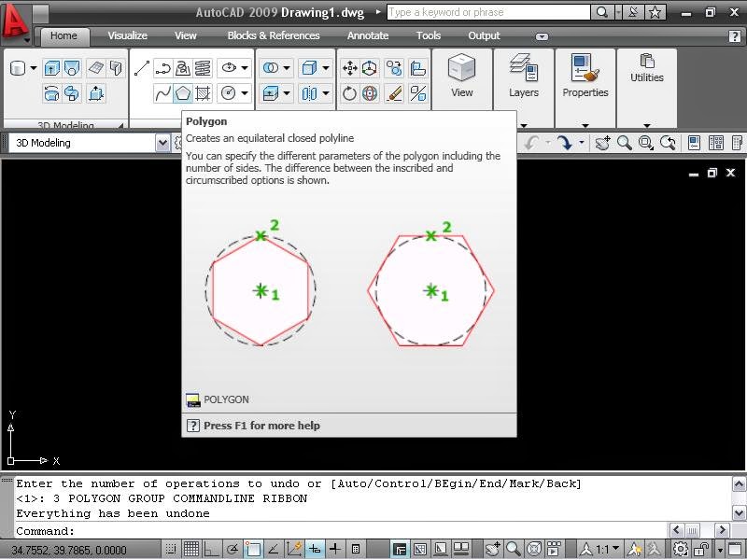Click the Redo arrow icon
747x560 pixels.
point(565,143)
